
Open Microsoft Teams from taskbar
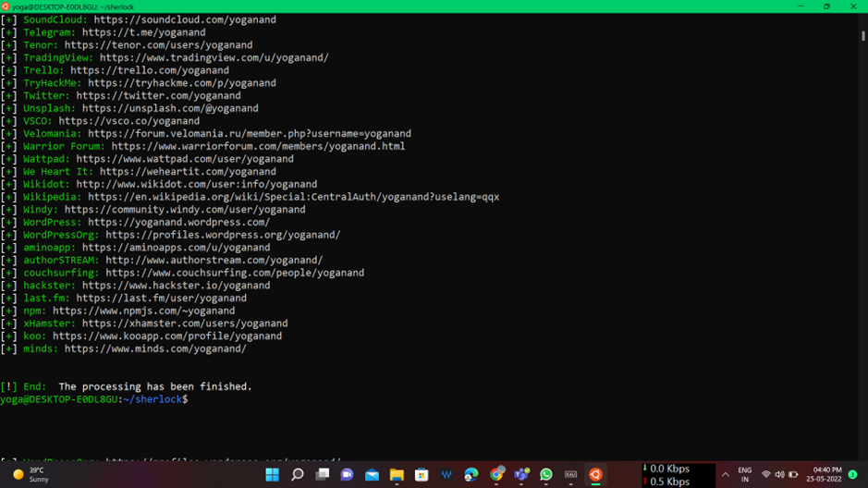tap(521, 475)
